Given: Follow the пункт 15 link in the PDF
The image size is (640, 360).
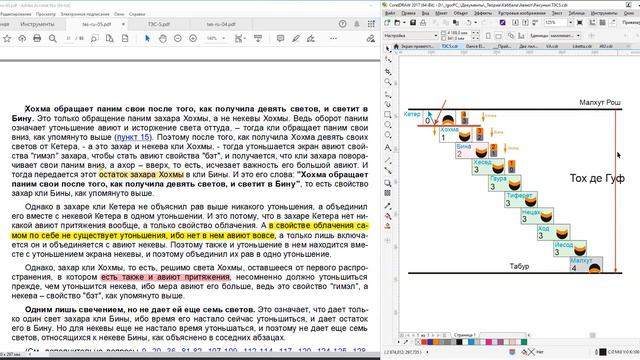Looking at the screenshot, I should 133,137.
